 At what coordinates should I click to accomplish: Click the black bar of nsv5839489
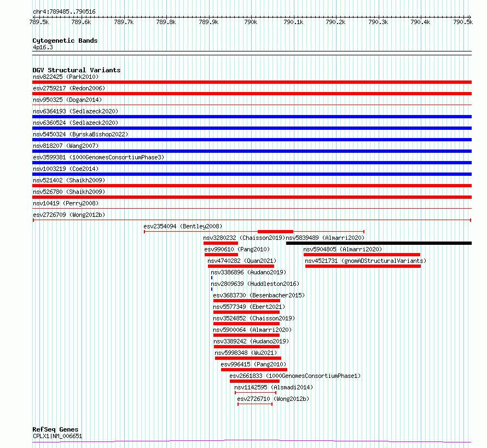(379, 243)
